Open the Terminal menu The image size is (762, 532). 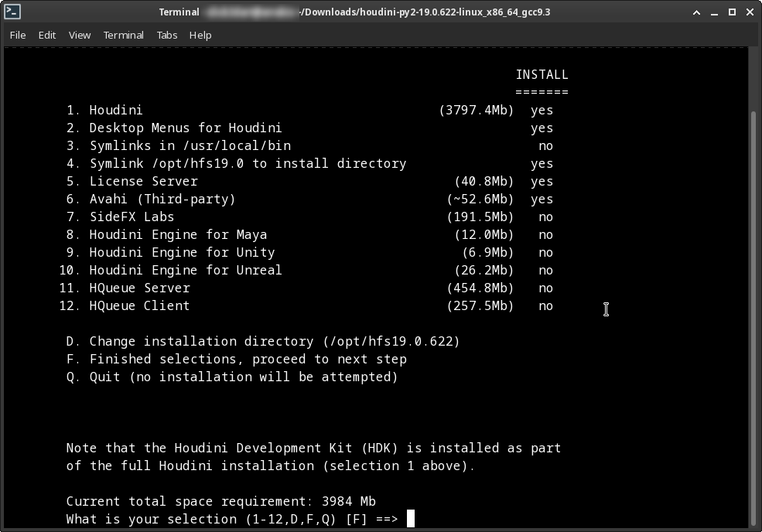pyautogui.click(x=124, y=35)
